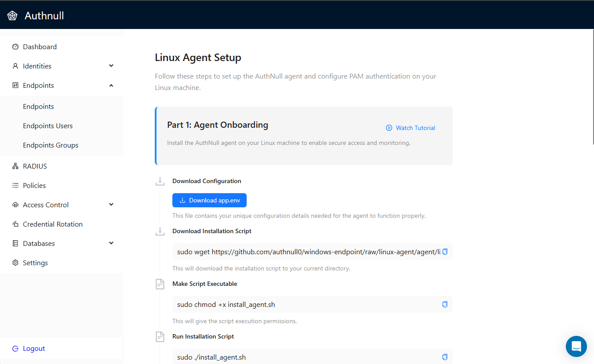Open Endpoints Users submenu item

[x=48, y=126]
